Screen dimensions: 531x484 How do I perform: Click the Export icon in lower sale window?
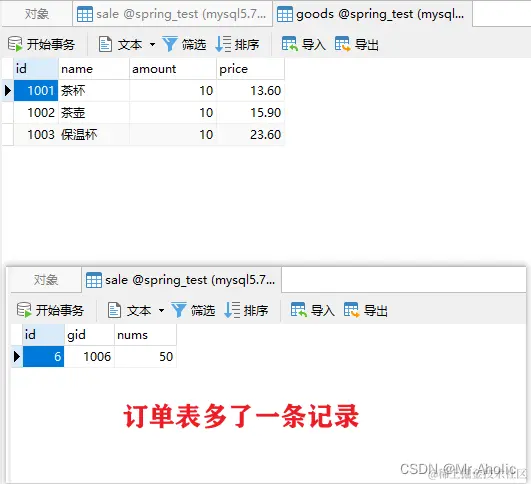coord(352,310)
